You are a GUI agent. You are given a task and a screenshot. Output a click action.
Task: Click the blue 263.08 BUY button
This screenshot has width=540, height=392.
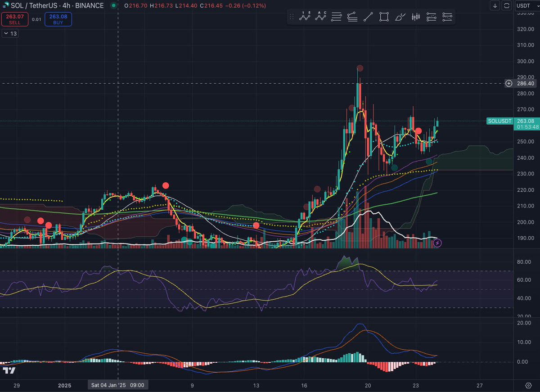[58, 19]
